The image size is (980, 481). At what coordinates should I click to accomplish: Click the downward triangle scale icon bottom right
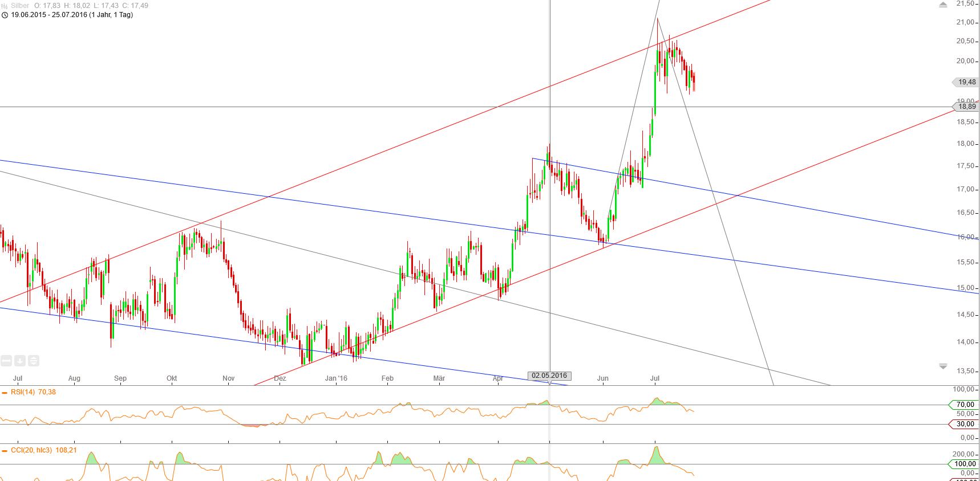click(943, 366)
